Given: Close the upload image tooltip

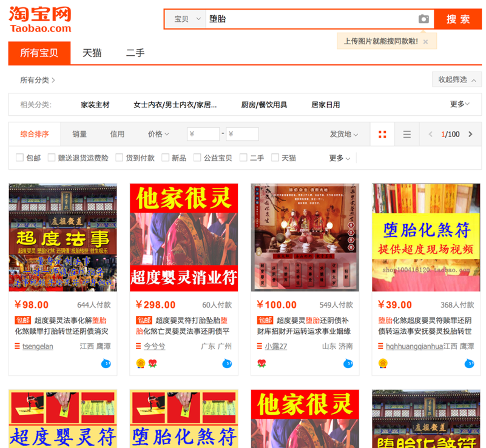Looking at the screenshot, I should (425, 41).
